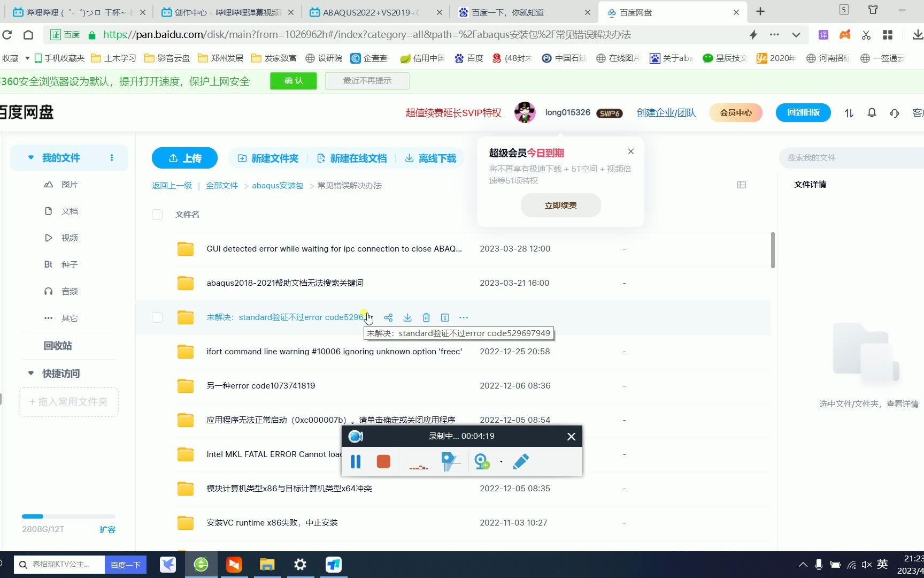
Task: Open 我的文件 more options menu
Action: (x=112, y=158)
